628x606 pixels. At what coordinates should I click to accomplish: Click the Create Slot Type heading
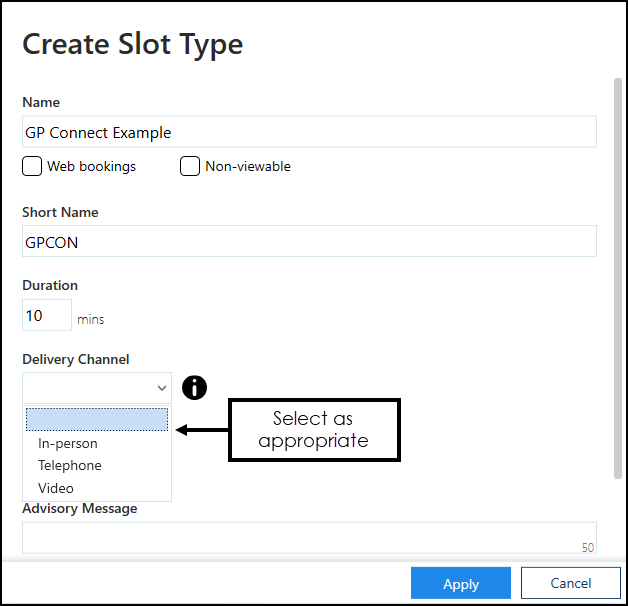[x=133, y=44]
